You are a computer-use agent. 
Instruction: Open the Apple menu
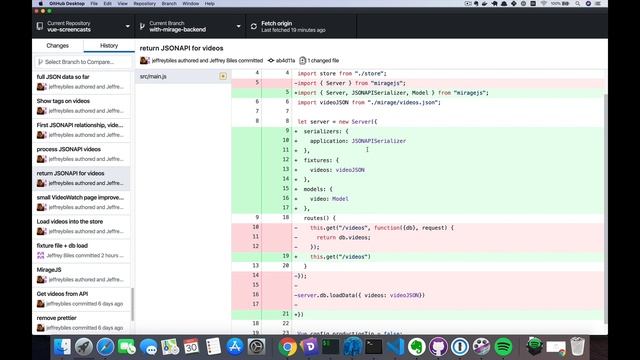[x=40, y=3]
